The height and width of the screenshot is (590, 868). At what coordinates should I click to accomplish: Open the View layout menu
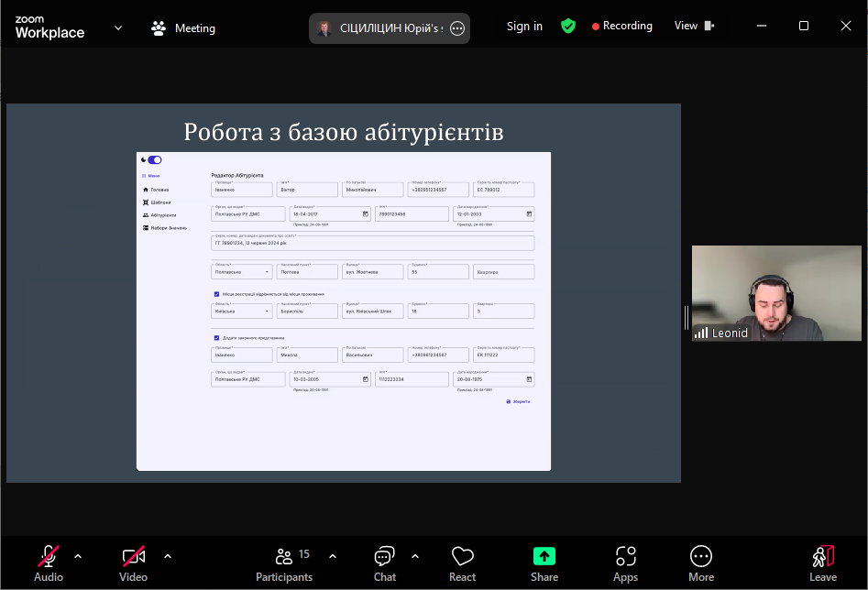(692, 27)
